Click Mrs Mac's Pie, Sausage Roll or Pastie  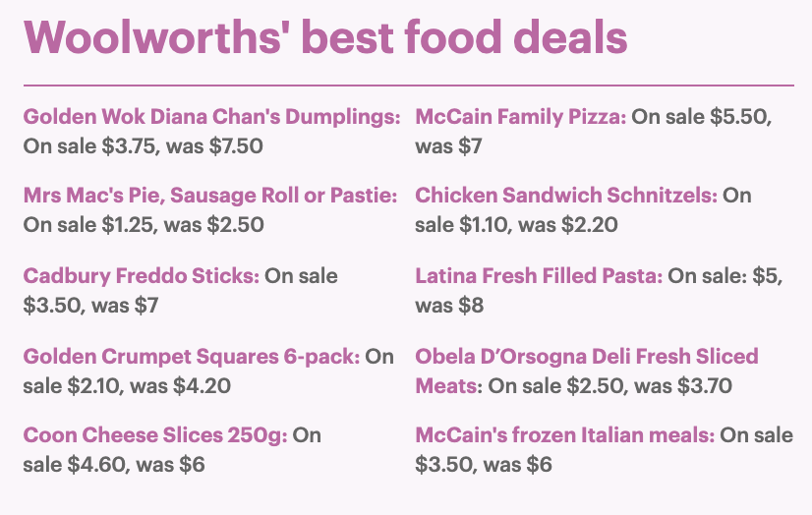pyautogui.click(x=210, y=196)
